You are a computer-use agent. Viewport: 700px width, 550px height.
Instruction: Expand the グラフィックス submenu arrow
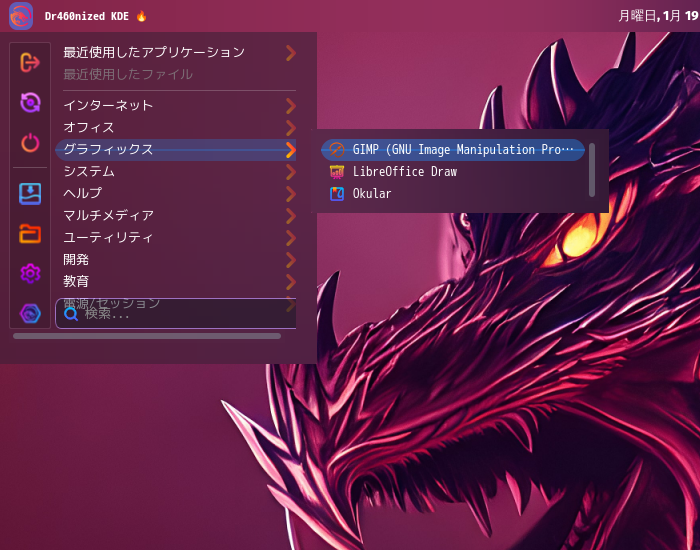point(291,150)
